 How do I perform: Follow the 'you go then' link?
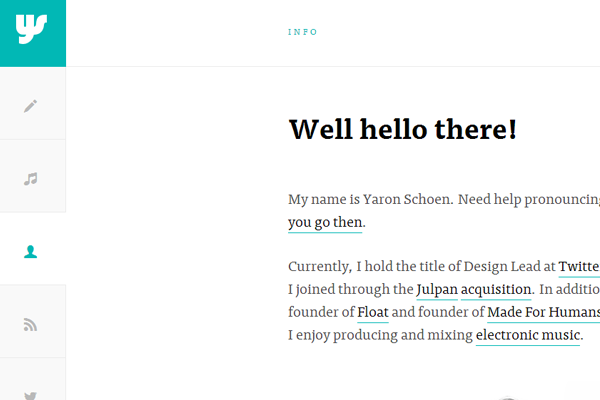point(325,222)
